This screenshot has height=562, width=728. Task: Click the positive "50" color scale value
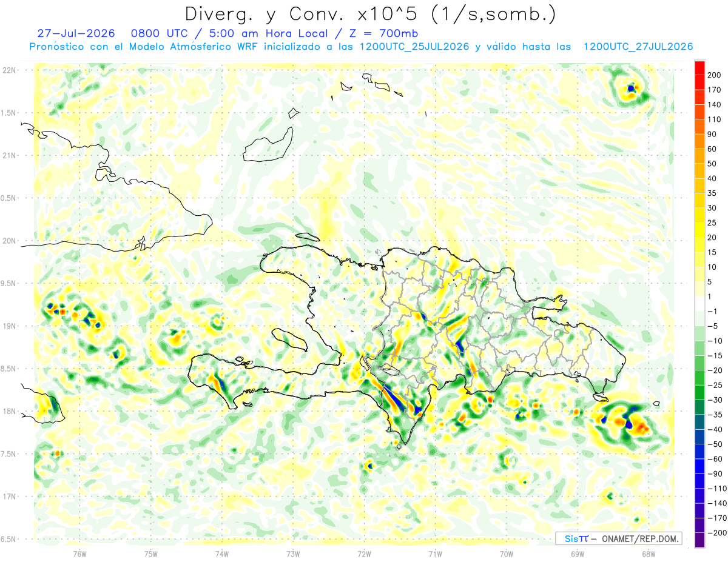[712, 164]
